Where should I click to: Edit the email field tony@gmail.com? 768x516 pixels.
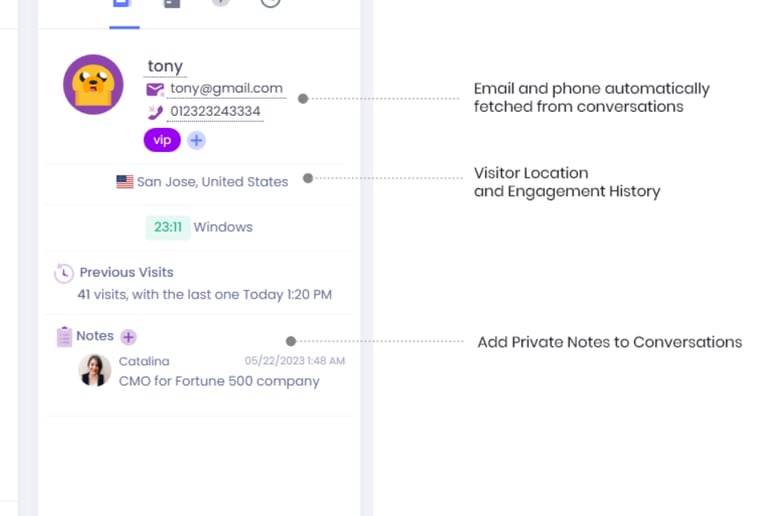click(226, 88)
